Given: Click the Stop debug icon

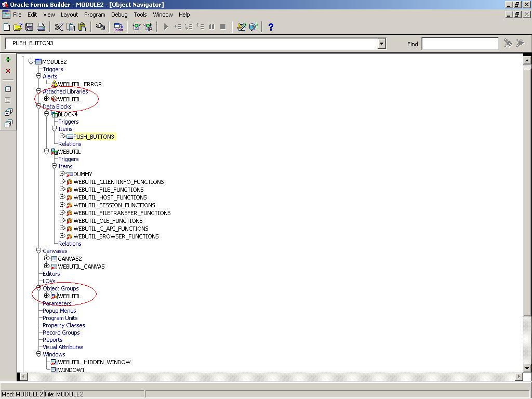Looking at the screenshot, I should pos(223,26).
